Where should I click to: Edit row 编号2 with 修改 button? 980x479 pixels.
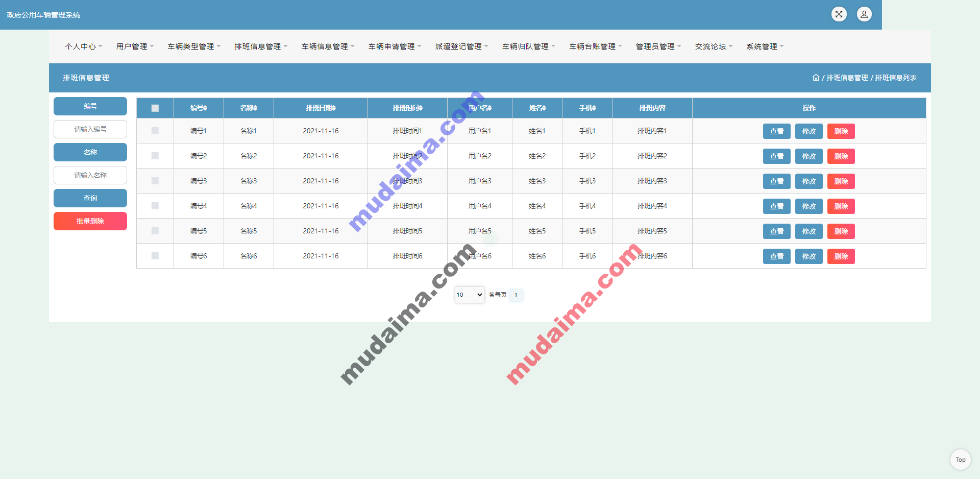[x=809, y=156]
